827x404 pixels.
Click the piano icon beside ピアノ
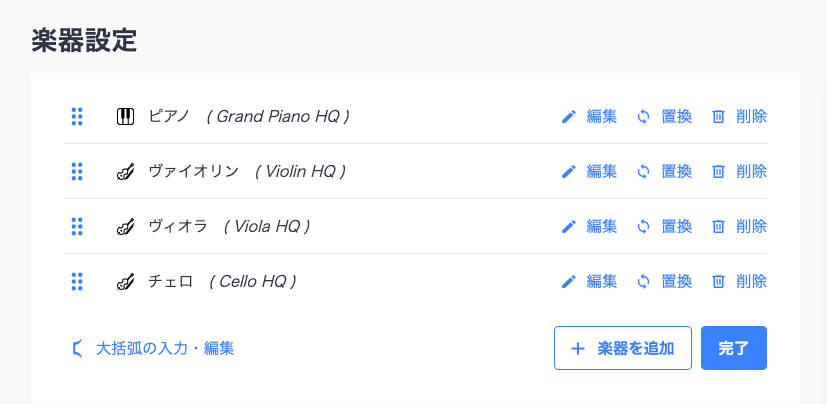click(x=124, y=116)
